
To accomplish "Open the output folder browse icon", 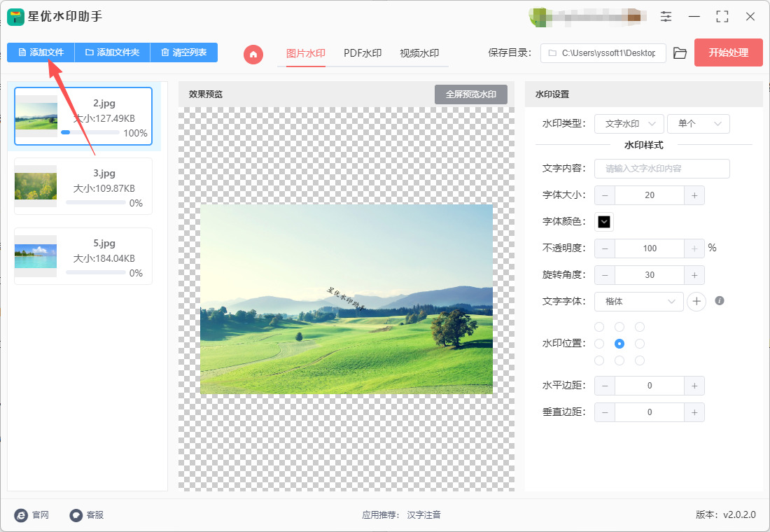I will click(680, 53).
